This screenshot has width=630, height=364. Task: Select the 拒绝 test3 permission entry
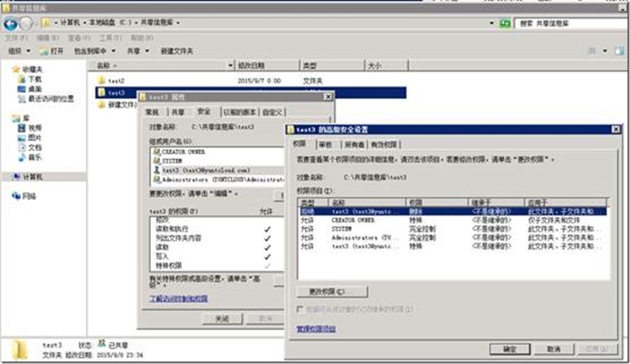click(x=452, y=211)
